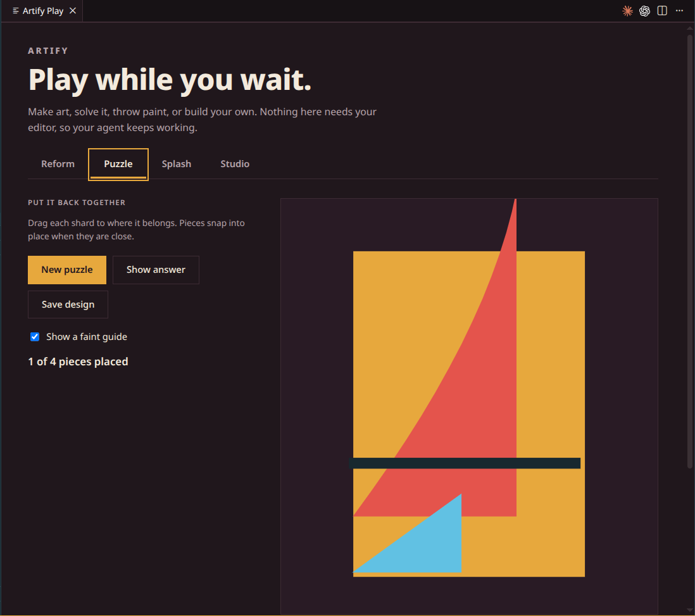Click the 'ARTIFY' label above the heading
The width and height of the screenshot is (695, 616).
48,51
